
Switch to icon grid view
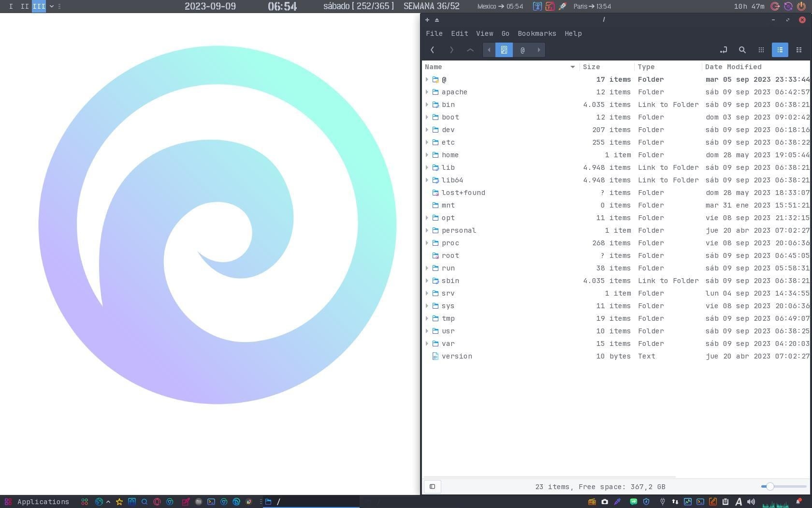(x=761, y=50)
